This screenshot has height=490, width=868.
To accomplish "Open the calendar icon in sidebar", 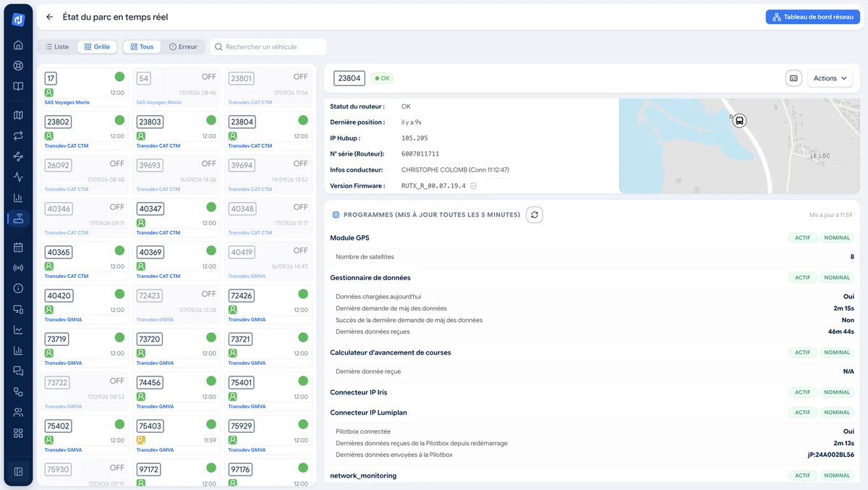I will point(18,247).
